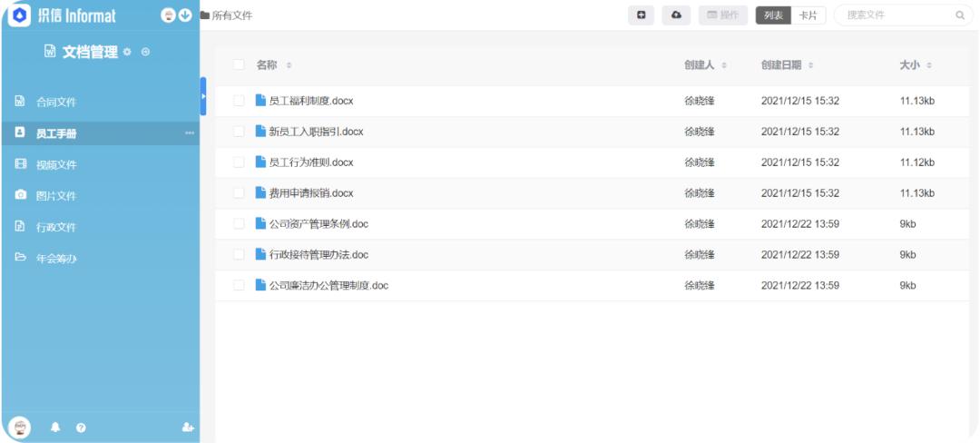This screenshot has width=980, height=443.
Task: Open settings gear next to 文档管理
Action: point(128,53)
